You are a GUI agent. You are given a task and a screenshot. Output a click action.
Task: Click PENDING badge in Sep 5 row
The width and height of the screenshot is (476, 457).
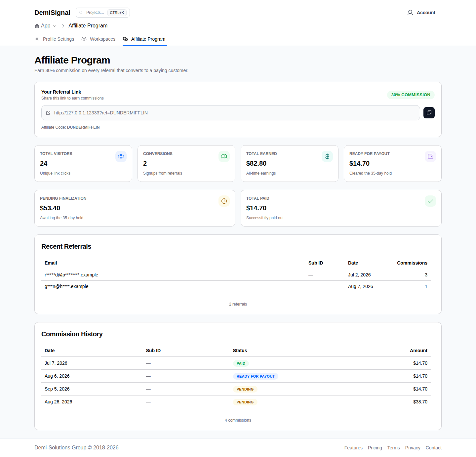[245, 389]
